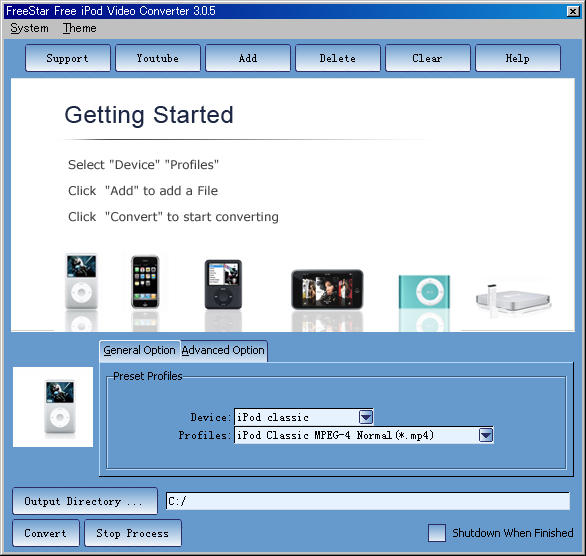Viewport: 586px width, 556px height.
Task: Select the iPhone device image
Action: point(145,282)
